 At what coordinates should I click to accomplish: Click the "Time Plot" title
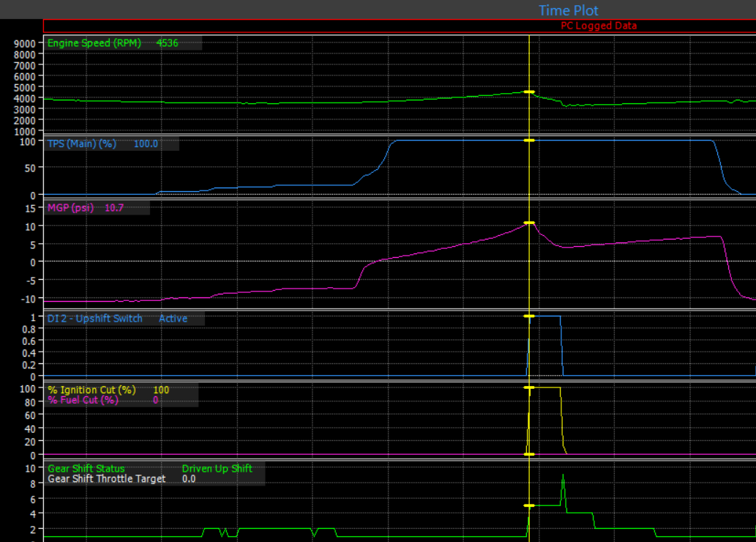(x=569, y=10)
